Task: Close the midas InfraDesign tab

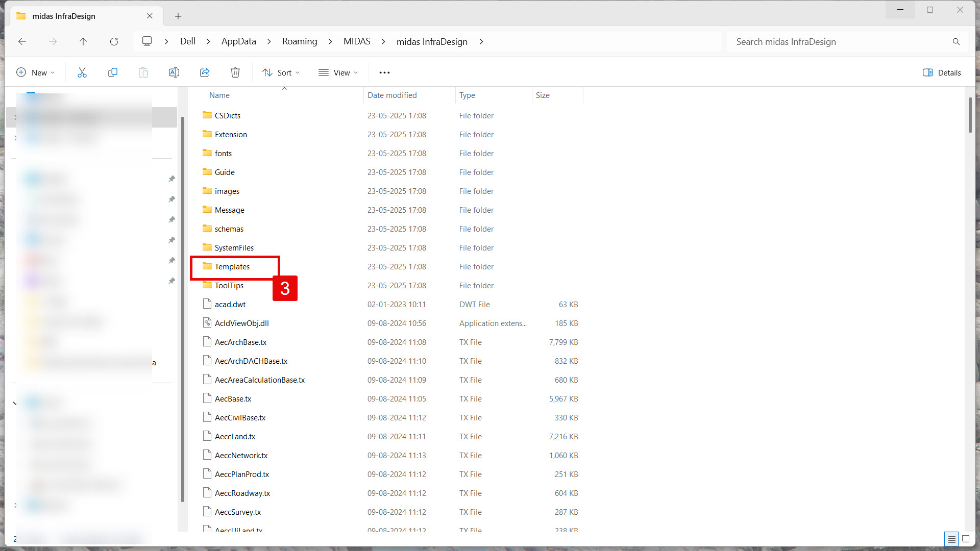Action: click(150, 16)
